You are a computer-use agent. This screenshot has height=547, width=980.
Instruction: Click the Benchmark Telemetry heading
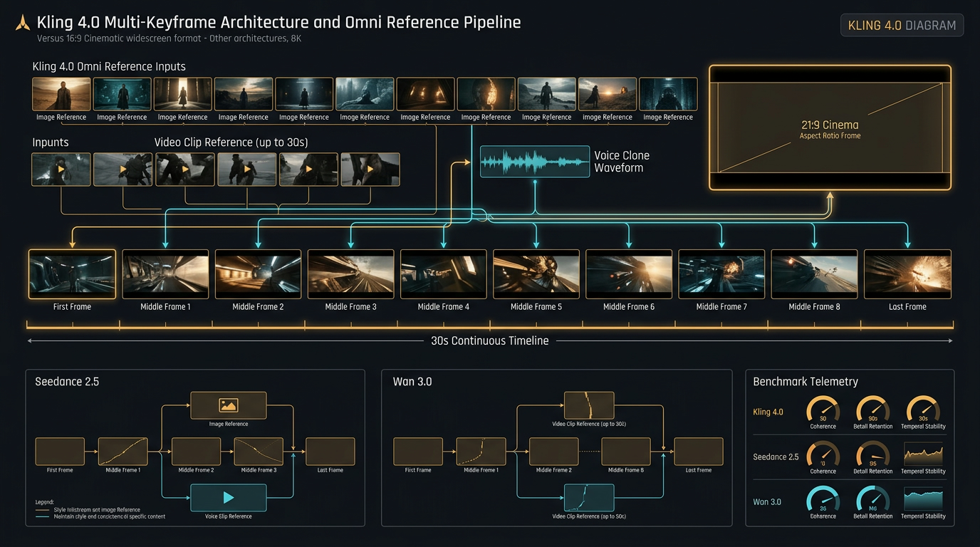click(806, 382)
